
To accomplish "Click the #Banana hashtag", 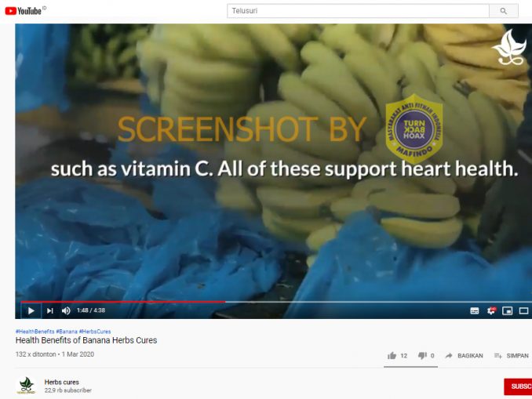I will 67,332.
